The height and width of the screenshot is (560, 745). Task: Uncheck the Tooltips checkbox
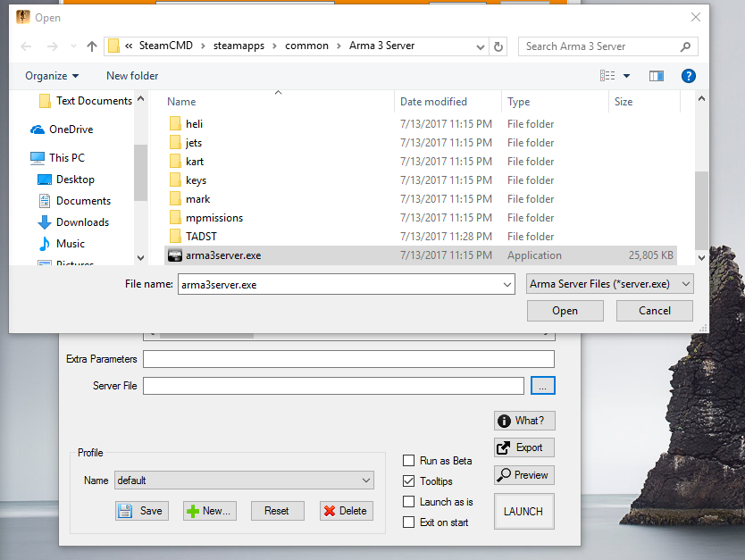408,481
